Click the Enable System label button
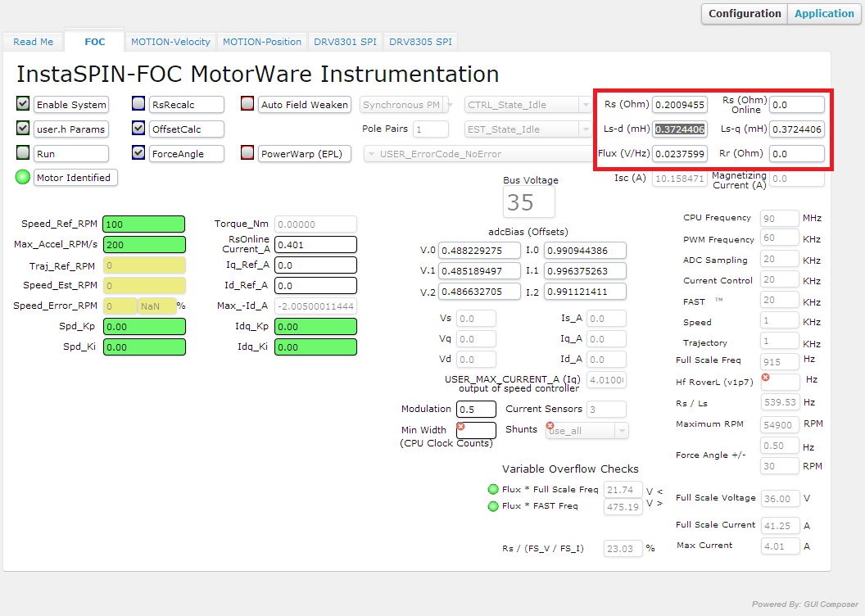 pos(71,105)
